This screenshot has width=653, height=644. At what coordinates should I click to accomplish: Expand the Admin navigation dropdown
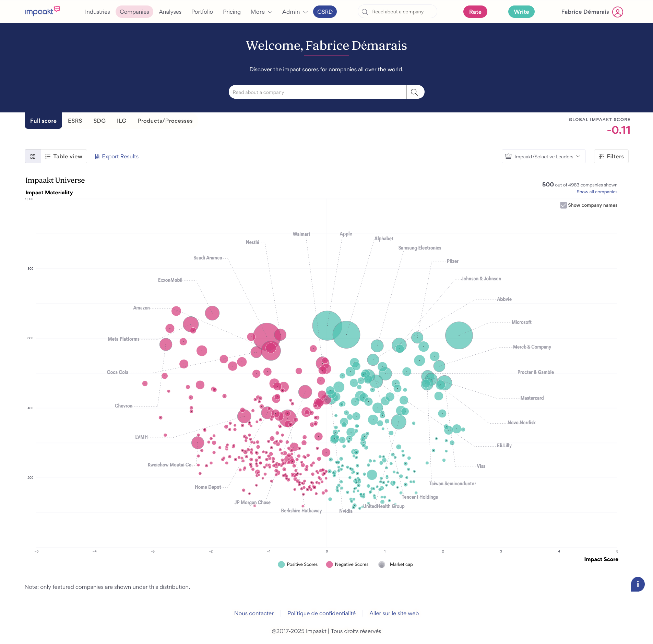[295, 12]
